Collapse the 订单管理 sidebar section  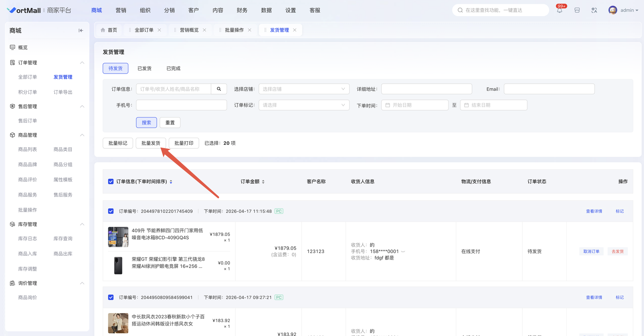(x=82, y=63)
